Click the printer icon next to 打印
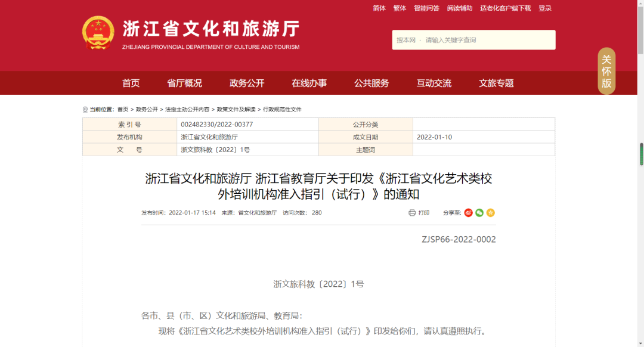The height and width of the screenshot is (347, 644). coord(412,213)
